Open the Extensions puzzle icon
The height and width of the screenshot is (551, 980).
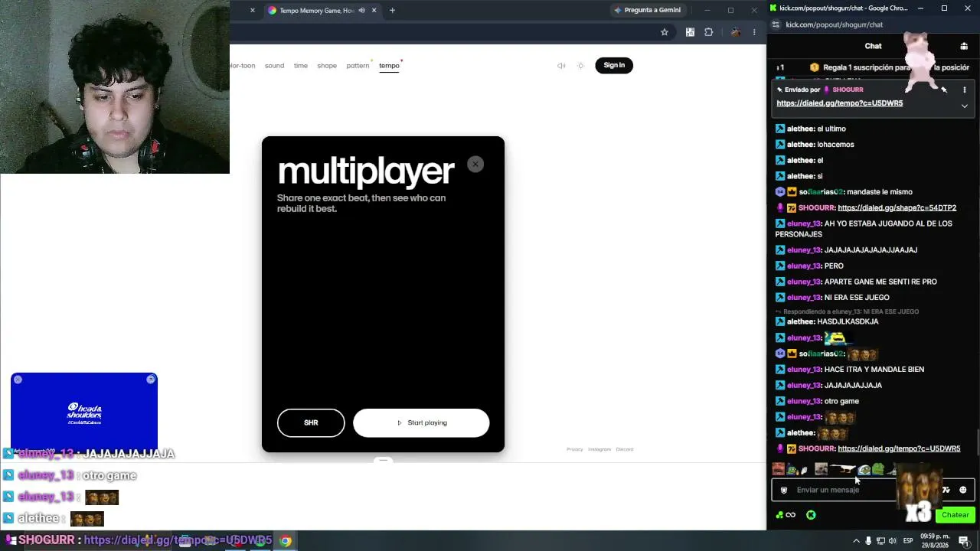pos(708,32)
